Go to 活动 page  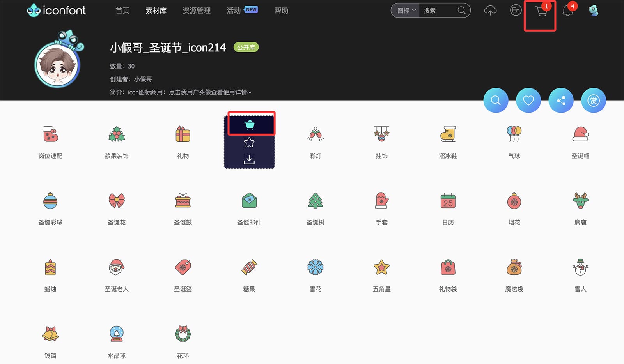(x=234, y=11)
